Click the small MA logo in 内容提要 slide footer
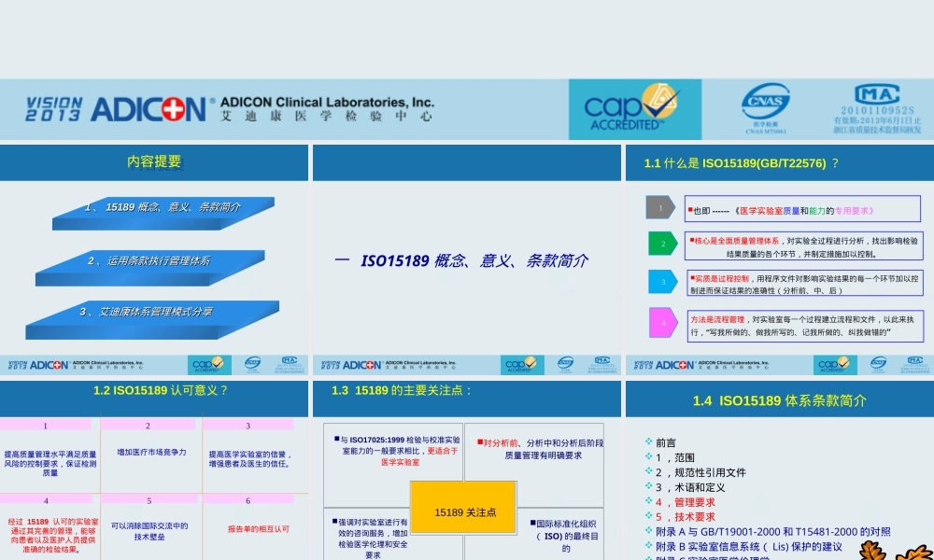Viewport: 934px width, 560px height. click(290, 360)
